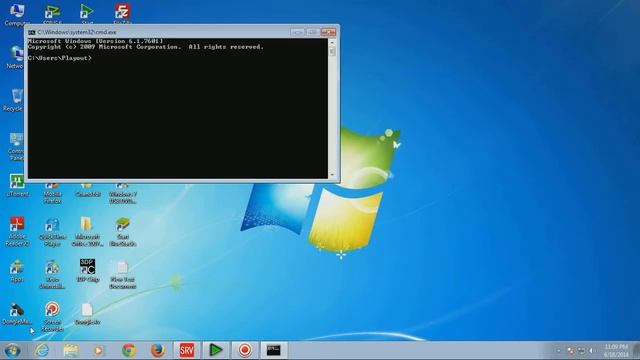Open the green play-arrow desktop shortcut

[87, 13]
